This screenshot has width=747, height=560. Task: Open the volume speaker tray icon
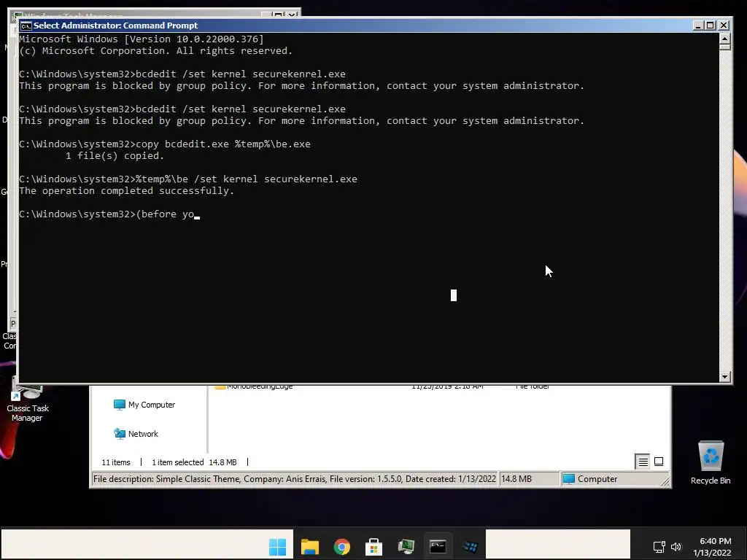676,547
